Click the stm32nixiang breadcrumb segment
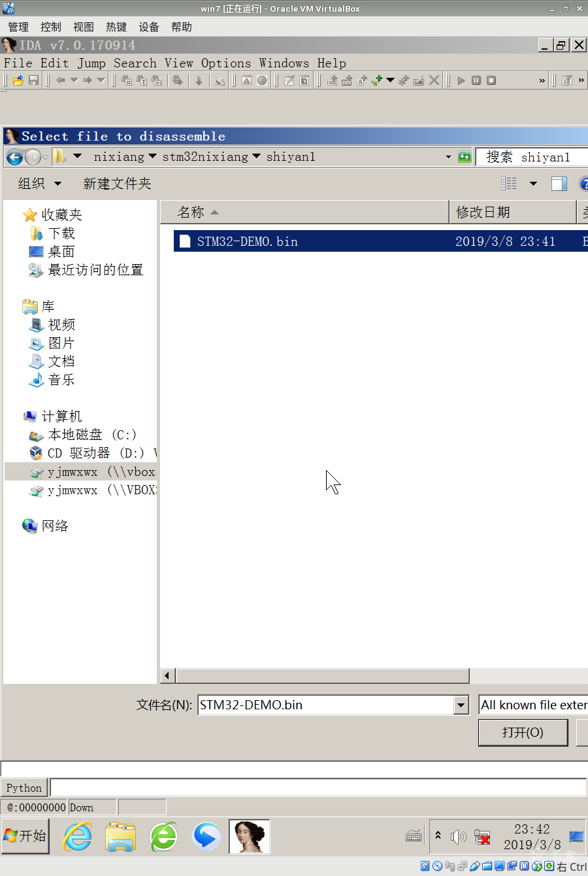The image size is (588, 876). point(205,157)
